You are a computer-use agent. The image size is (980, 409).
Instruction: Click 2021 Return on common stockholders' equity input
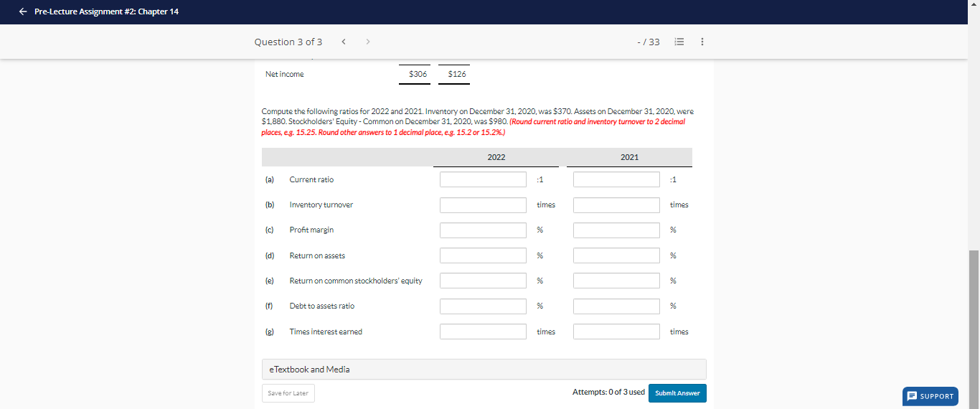click(616, 281)
